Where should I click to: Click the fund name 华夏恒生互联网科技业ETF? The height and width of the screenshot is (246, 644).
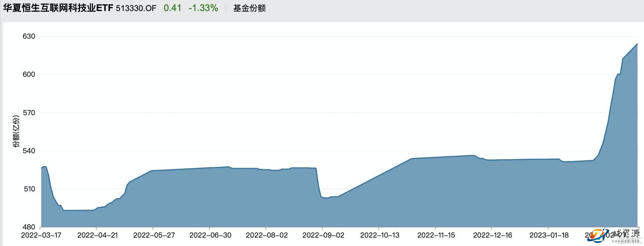coord(58,8)
